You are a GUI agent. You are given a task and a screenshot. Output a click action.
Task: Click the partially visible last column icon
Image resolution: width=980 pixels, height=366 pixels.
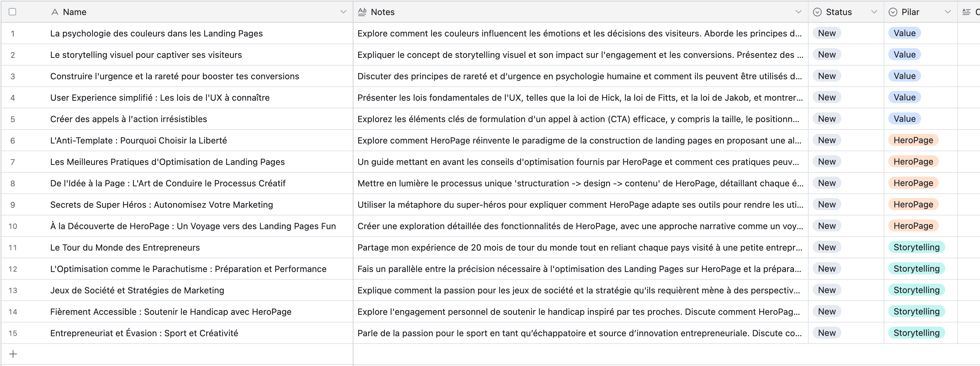[x=966, y=12]
